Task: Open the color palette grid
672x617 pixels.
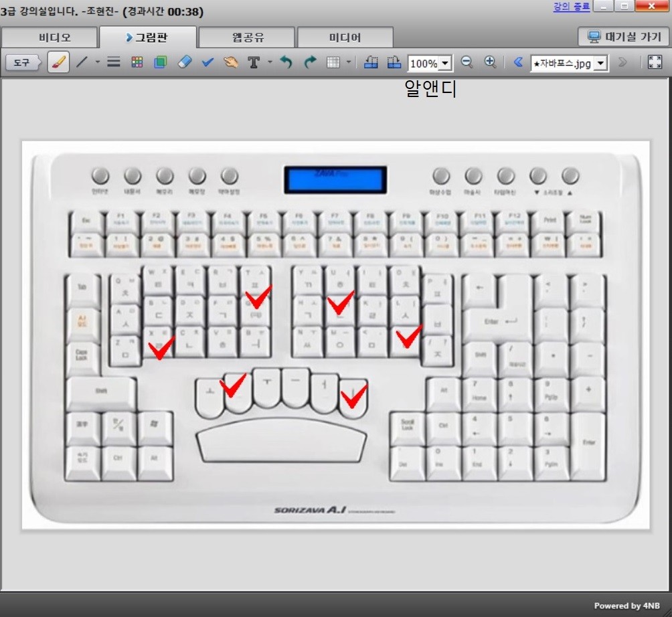Action: click(x=137, y=62)
